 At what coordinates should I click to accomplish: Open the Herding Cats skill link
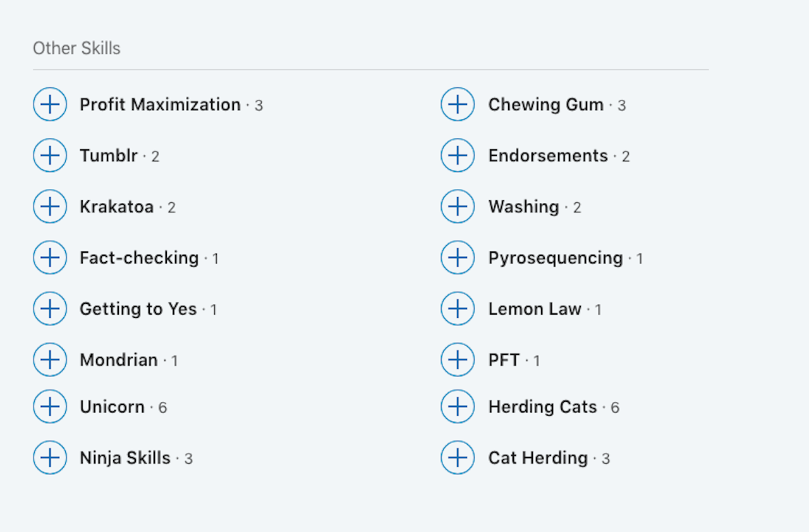tap(542, 407)
